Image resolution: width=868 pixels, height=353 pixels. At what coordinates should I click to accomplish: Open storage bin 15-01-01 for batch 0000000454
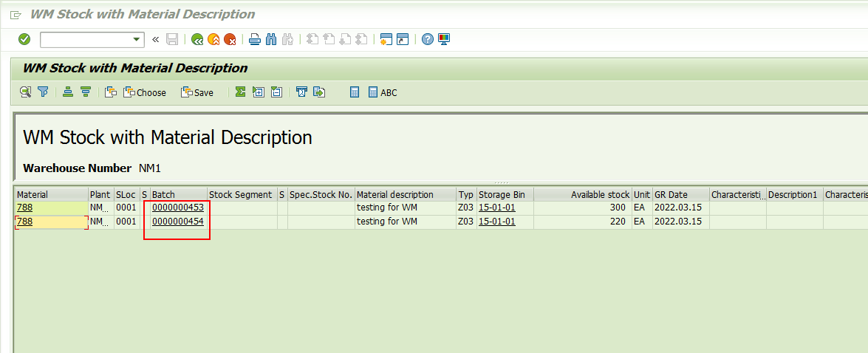[497, 222]
